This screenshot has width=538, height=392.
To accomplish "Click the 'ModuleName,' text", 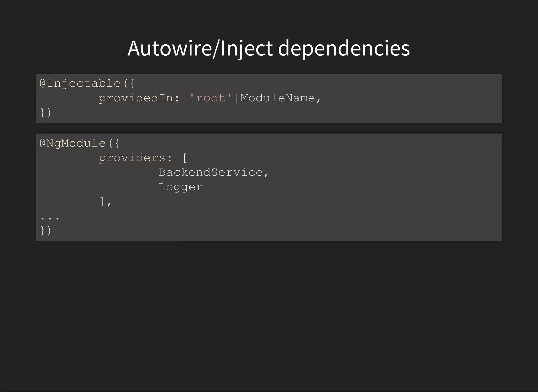I will (x=281, y=98).
